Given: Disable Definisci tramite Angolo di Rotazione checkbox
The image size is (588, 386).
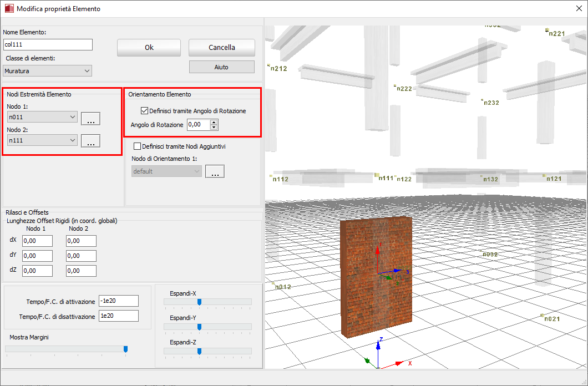Looking at the screenshot, I should (145, 111).
